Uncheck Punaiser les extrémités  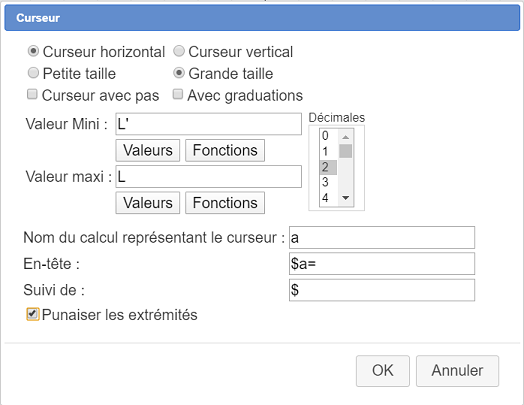click(x=33, y=314)
